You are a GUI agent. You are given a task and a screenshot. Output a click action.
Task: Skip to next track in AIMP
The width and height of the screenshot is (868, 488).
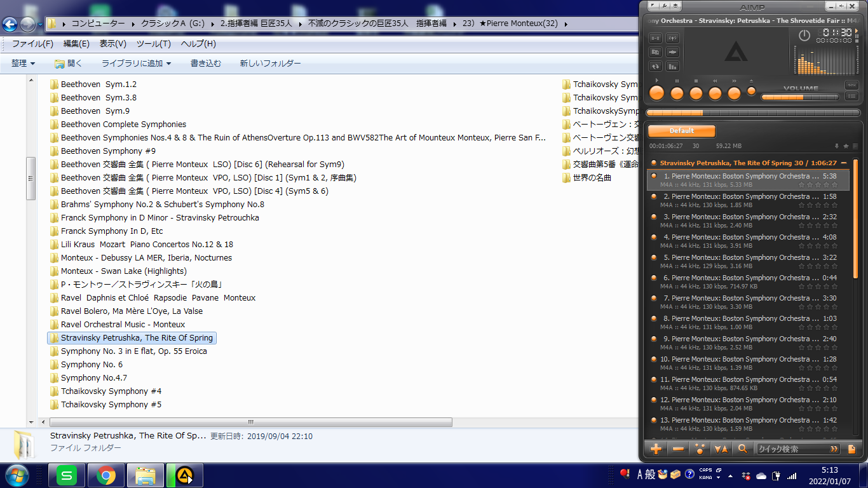coord(734,93)
